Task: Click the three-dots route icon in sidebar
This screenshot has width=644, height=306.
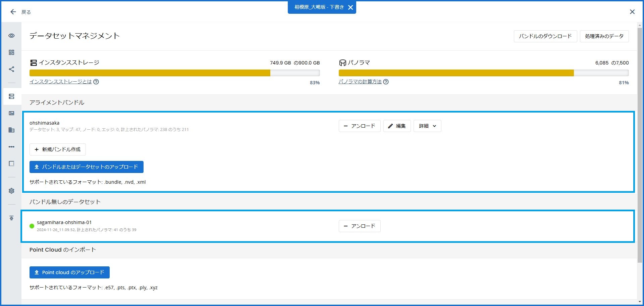Action: pos(11,147)
